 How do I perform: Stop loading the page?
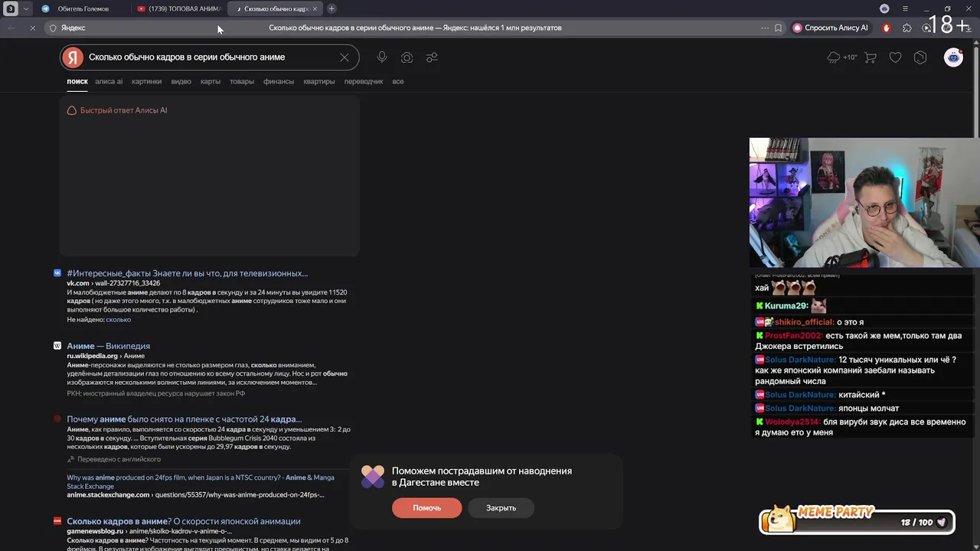(x=32, y=28)
